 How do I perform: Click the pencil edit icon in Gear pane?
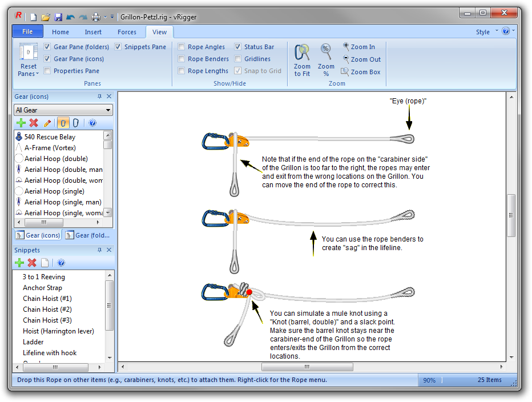[47, 123]
